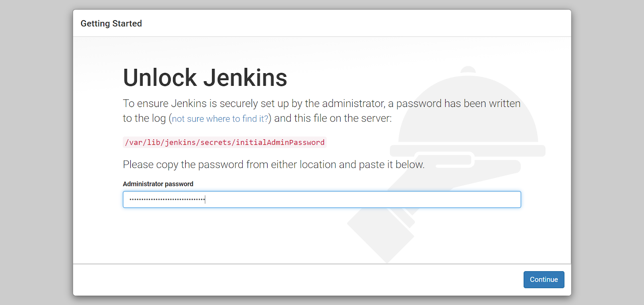Open the "not sure where to find it?" link

coord(220,119)
